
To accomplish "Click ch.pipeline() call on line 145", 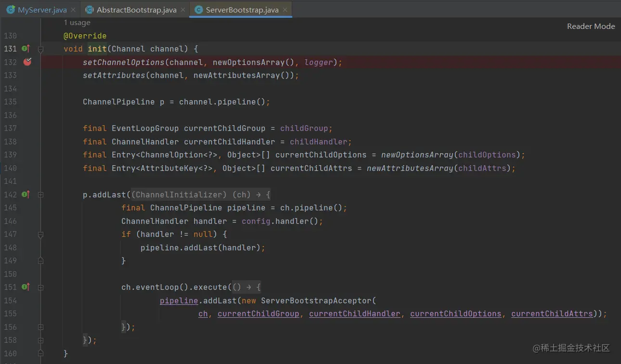I will (x=311, y=208).
